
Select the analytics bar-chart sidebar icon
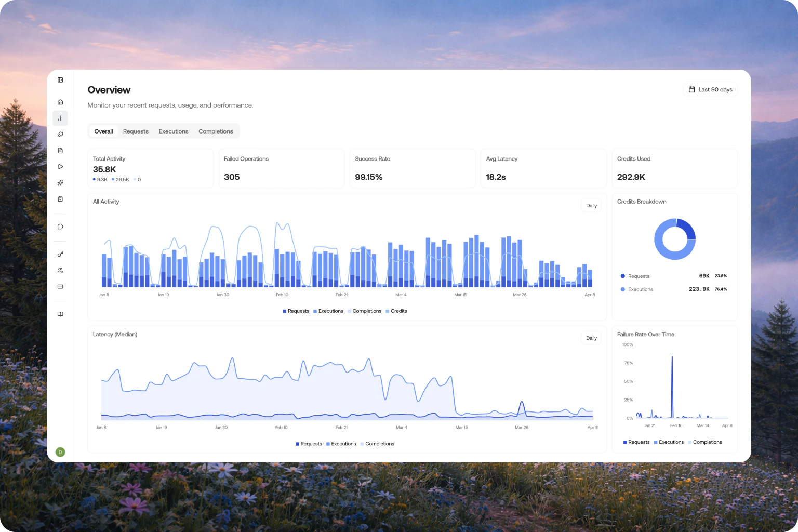click(60, 118)
